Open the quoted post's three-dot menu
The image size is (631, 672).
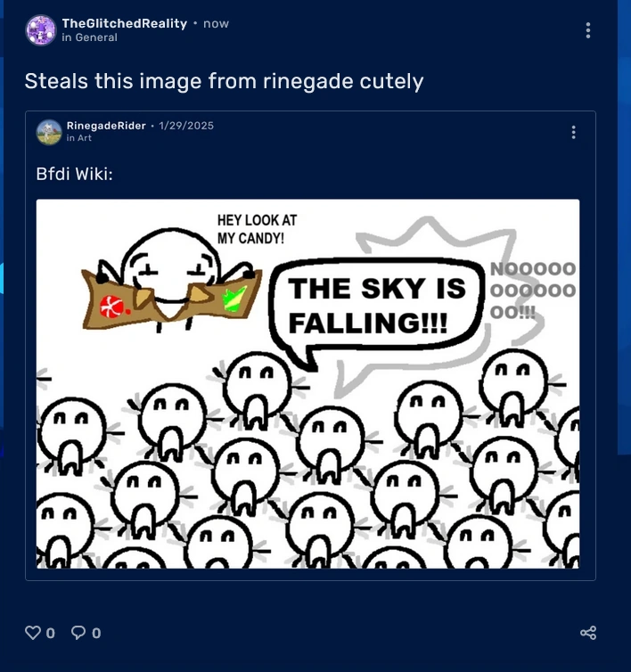click(573, 133)
